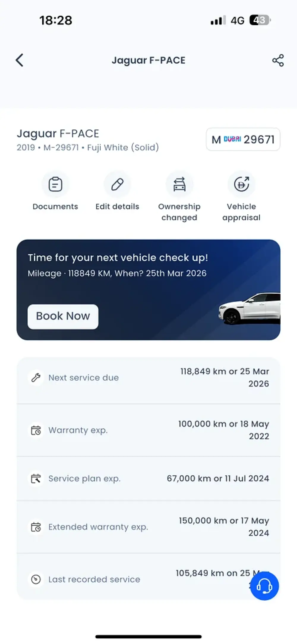Screen dimensions: 297x644
Task: Tap the share icon
Action: [278, 60]
